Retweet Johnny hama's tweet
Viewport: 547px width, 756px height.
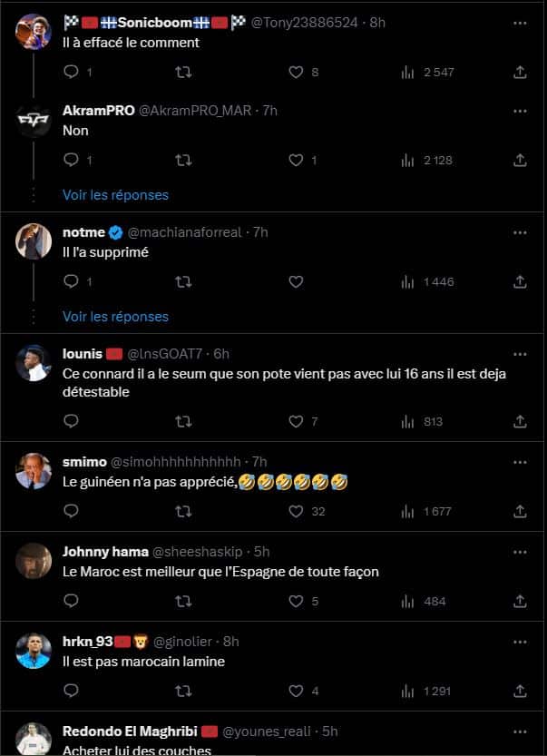point(182,601)
